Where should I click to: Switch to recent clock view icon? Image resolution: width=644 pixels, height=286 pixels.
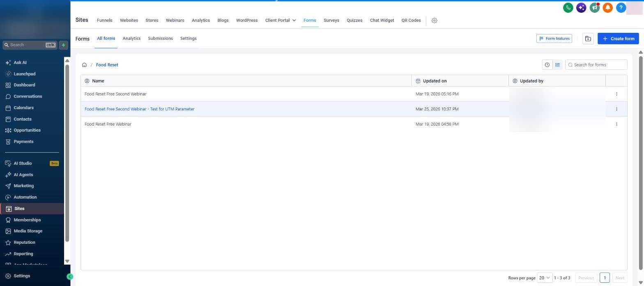pyautogui.click(x=547, y=65)
